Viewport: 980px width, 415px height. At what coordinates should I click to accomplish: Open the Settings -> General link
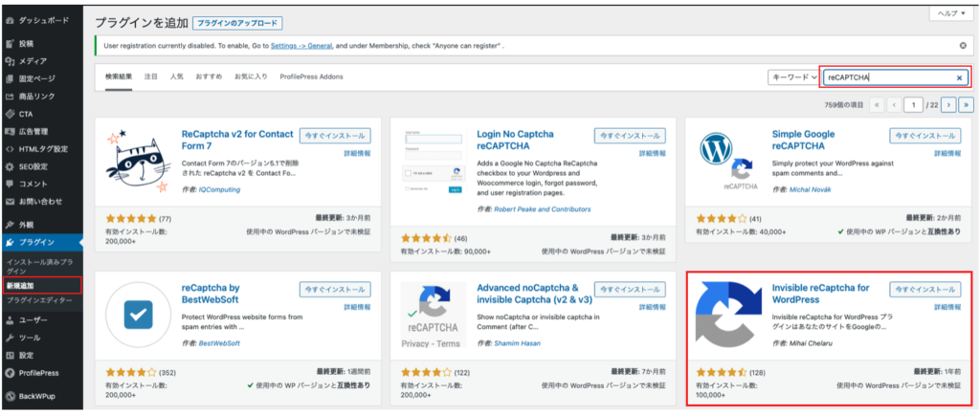click(301, 46)
